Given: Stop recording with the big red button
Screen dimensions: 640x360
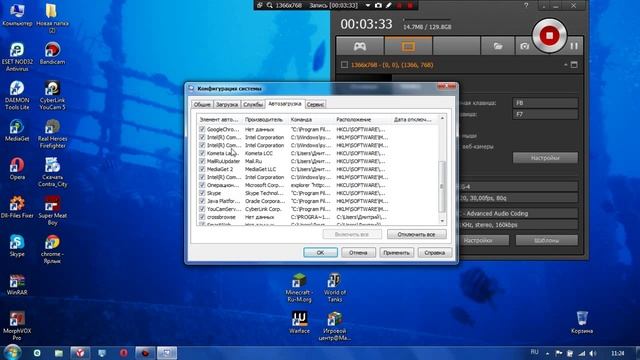Looking at the screenshot, I should pyautogui.click(x=549, y=36).
